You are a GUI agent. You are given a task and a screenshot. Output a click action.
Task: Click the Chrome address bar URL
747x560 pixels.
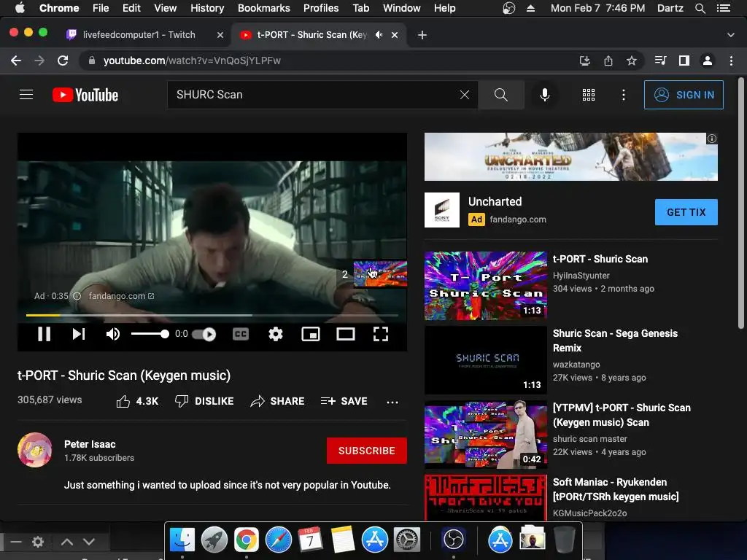(x=192, y=61)
